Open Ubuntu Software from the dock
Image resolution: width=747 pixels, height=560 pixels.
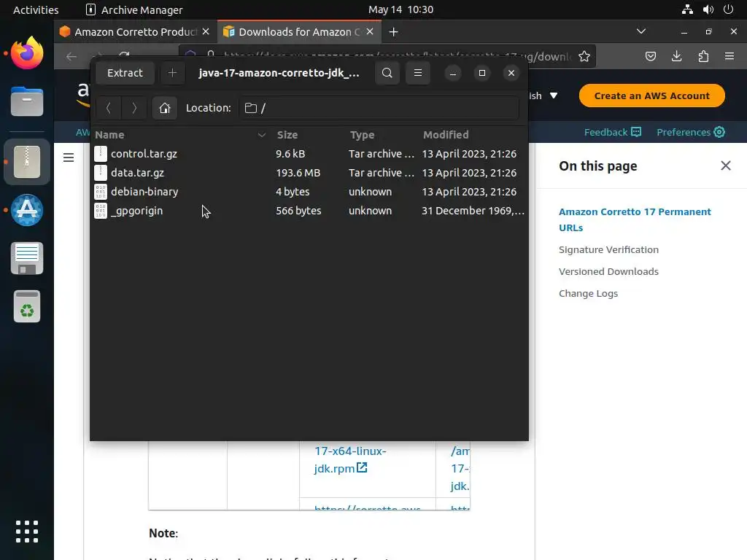click(27, 210)
